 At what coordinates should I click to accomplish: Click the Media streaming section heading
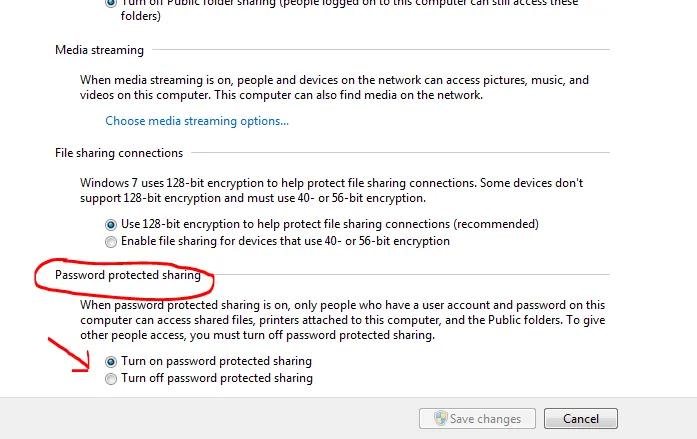click(x=99, y=50)
